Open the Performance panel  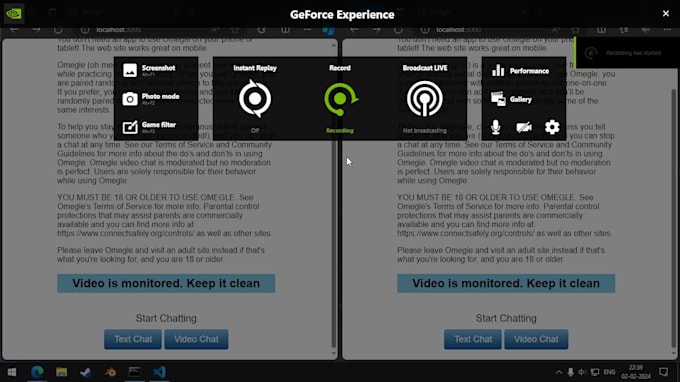point(520,71)
